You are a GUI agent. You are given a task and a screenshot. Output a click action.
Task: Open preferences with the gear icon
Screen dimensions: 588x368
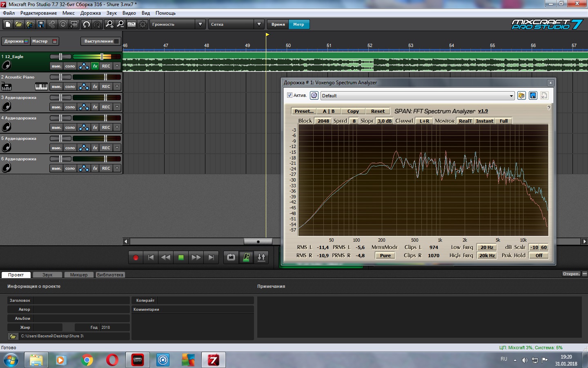point(143,25)
